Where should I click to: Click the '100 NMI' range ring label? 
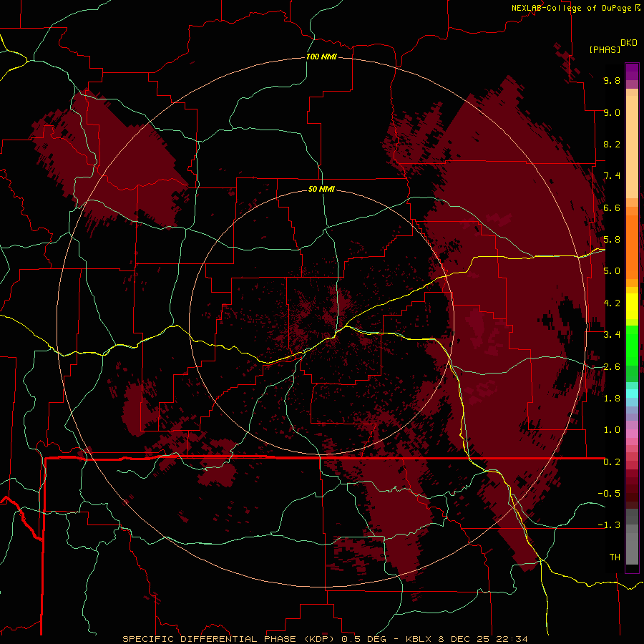pyautogui.click(x=321, y=57)
